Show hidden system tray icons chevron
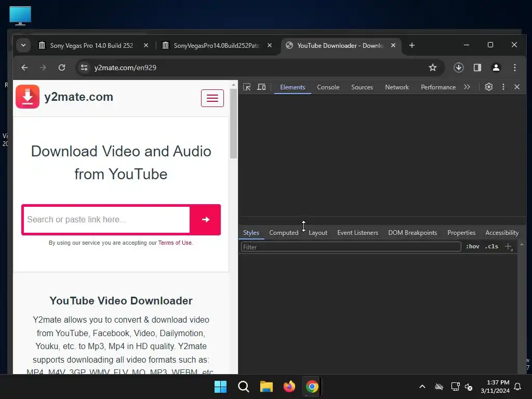 422,387
